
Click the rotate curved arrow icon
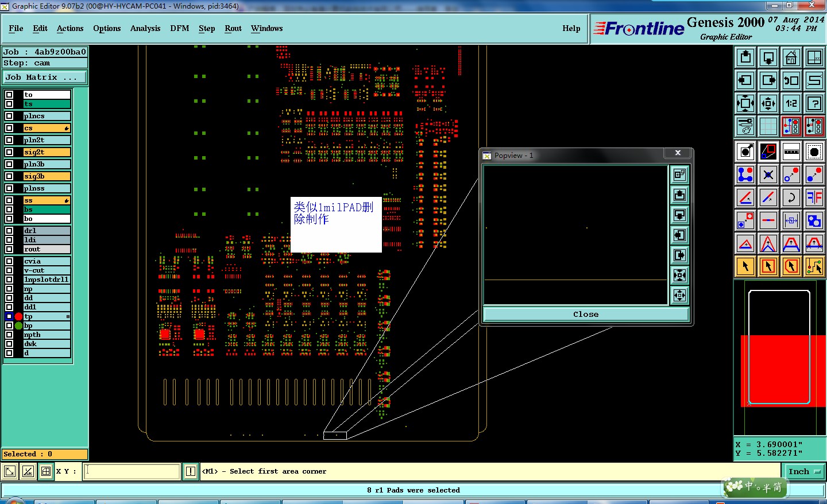coord(791,197)
